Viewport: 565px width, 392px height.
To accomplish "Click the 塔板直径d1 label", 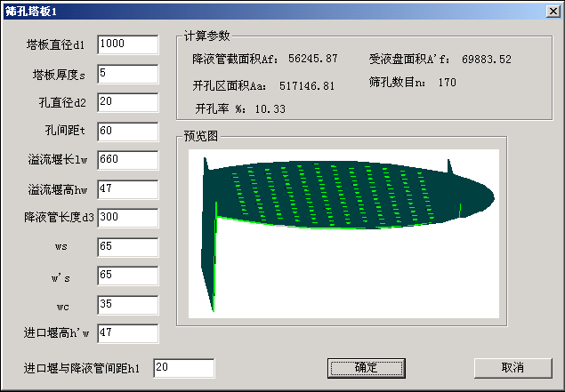I will pos(55,44).
